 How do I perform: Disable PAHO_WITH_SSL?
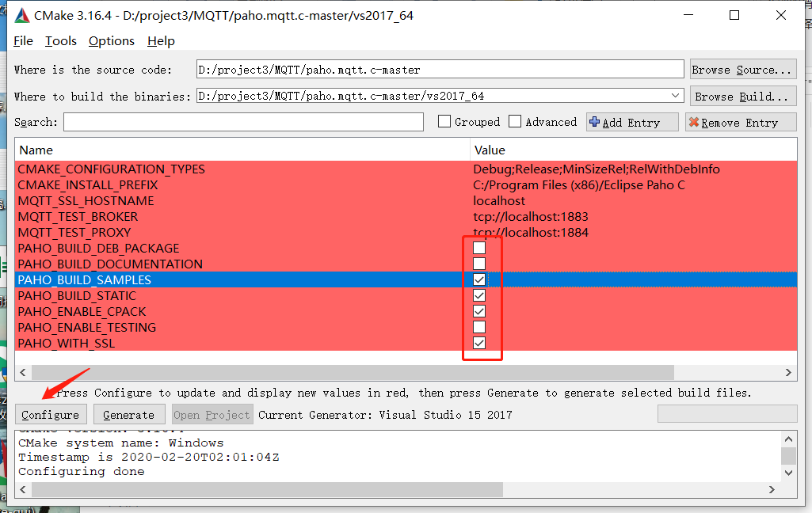(x=478, y=342)
